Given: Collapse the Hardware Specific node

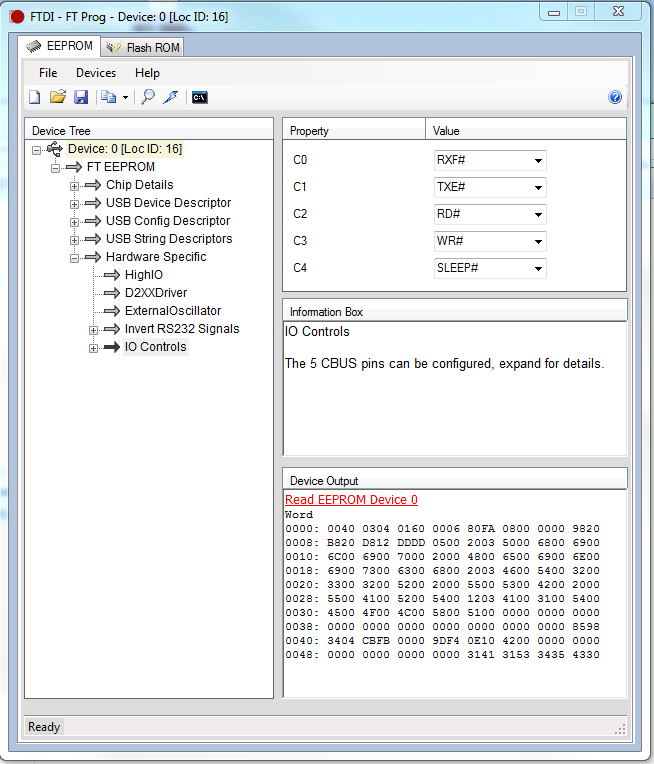Looking at the screenshot, I should click(74, 258).
